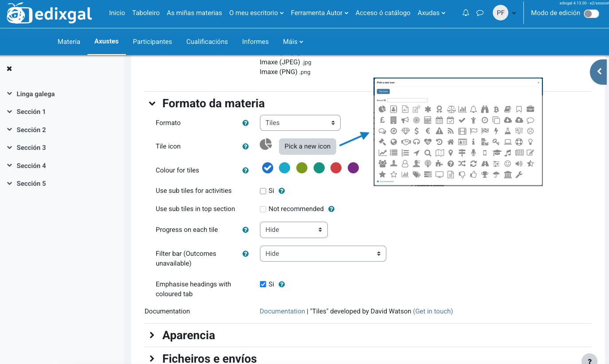Enable Use sub tiles for activities checkbox
Viewport: 609px width, 364px height.
263,191
